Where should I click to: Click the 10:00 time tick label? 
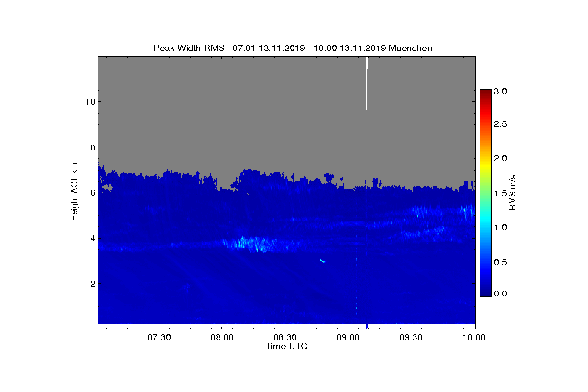(474, 337)
